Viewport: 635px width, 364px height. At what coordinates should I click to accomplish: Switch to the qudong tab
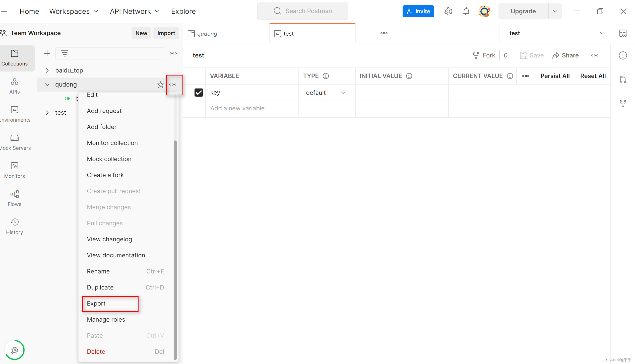tap(226, 33)
